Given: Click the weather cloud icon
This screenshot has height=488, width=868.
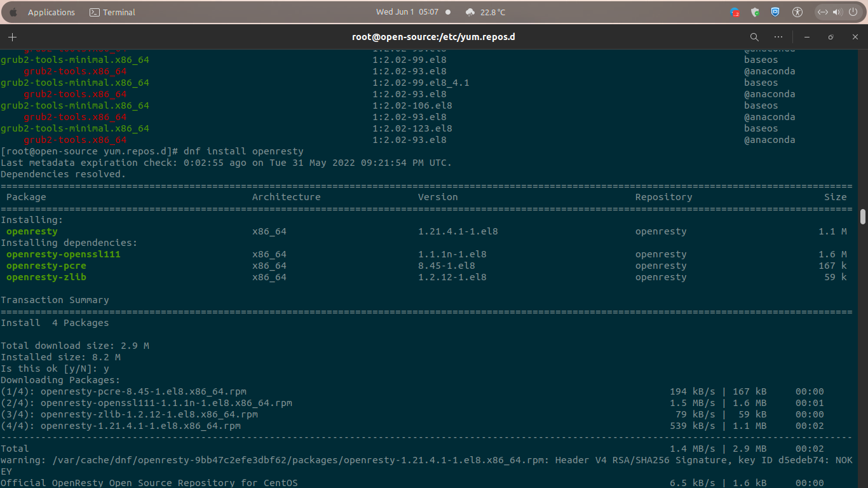Looking at the screenshot, I should tap(470, 12).
